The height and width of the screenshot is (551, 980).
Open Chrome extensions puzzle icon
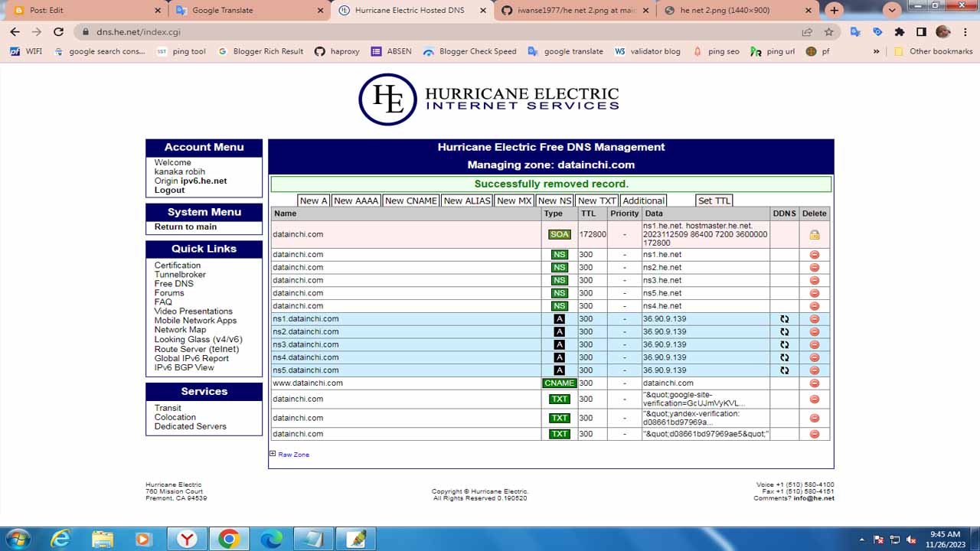click(x=900, y=32)
